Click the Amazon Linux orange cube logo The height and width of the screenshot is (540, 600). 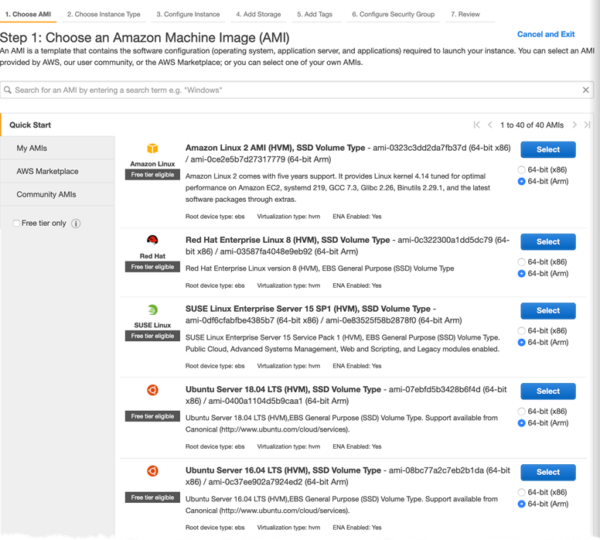152,148
